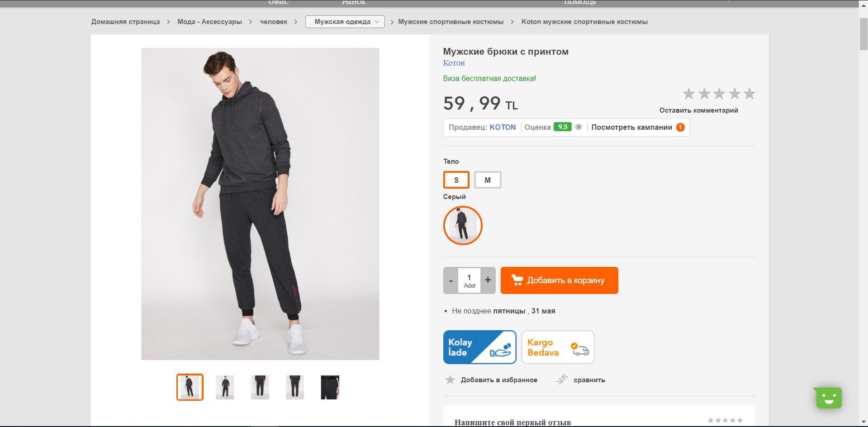Show the last product thumbnail image
The height and width of the screenshot is (427, 868).
pyautogui.click(x=330, y=387)
